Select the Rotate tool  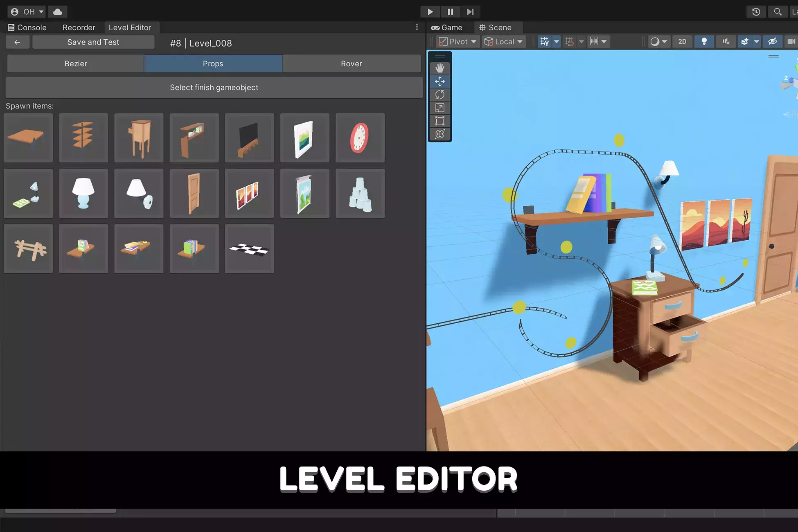(x=440, y=95)
